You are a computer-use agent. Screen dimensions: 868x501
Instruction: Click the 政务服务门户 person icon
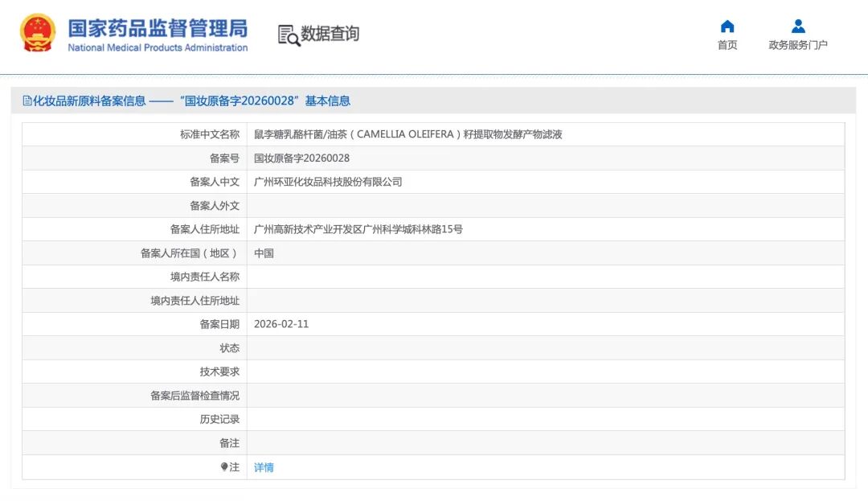(798, 26)
